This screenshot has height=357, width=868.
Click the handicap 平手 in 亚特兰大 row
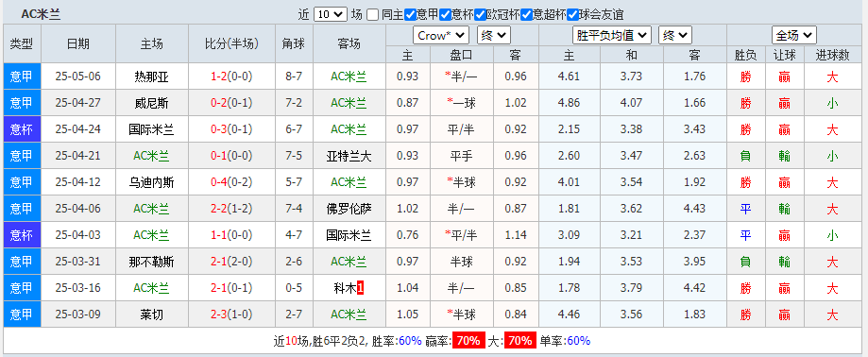coord(461,156)
